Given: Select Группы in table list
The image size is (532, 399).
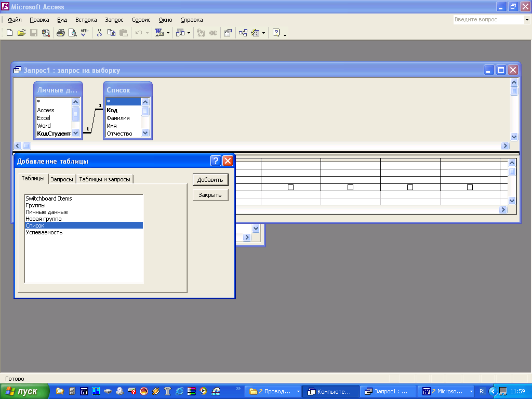Looking at the screenshot, I should pos(84,205).
